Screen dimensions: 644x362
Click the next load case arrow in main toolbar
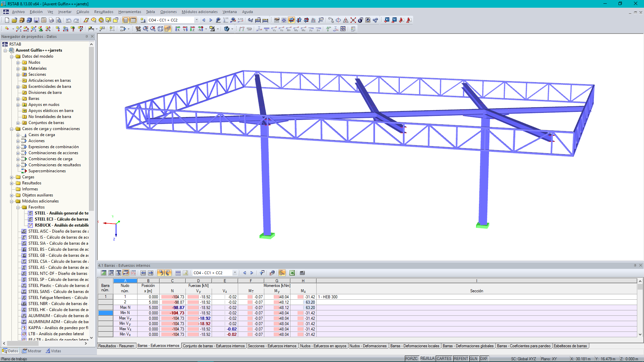pos(211,20)
